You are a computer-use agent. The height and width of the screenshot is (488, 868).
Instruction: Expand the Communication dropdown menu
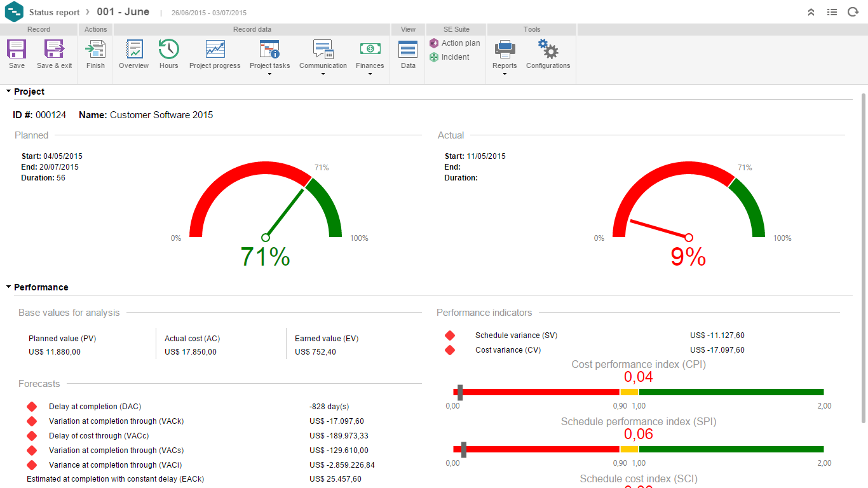click(323, 74)
